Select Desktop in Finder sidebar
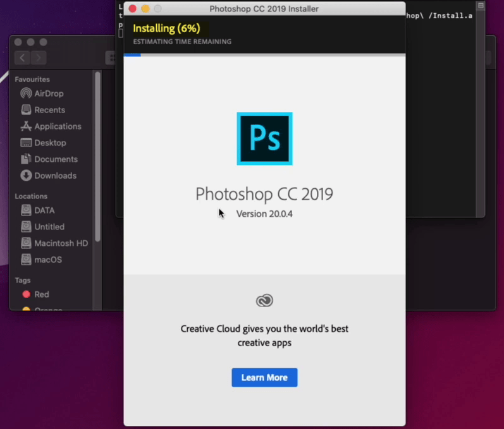 click(50, 143)
